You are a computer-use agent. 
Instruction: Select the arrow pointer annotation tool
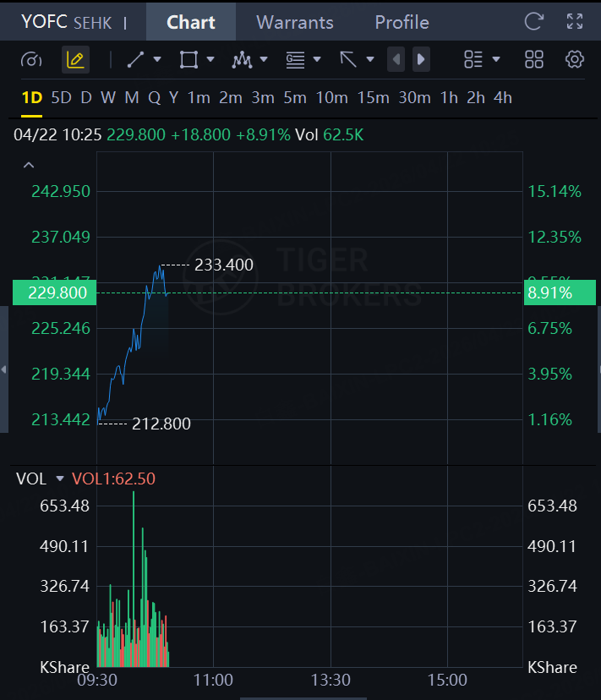pos(348,60)
